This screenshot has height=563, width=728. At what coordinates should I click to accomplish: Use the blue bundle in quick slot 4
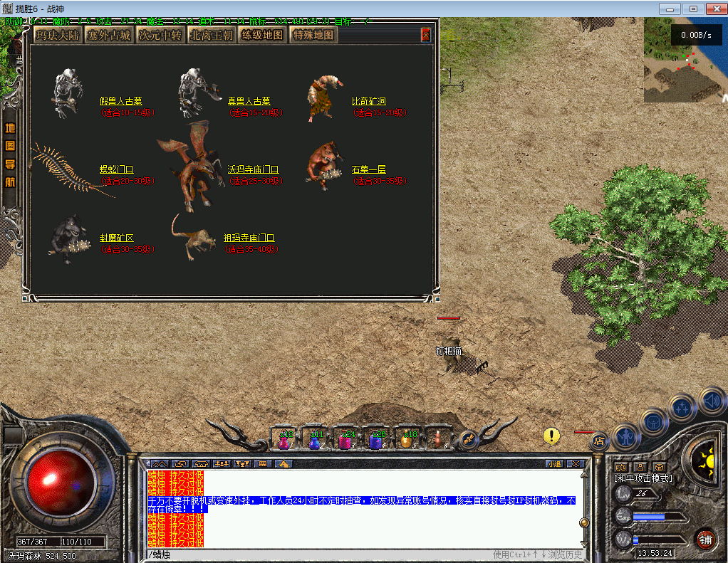click(x=376, y=439)
